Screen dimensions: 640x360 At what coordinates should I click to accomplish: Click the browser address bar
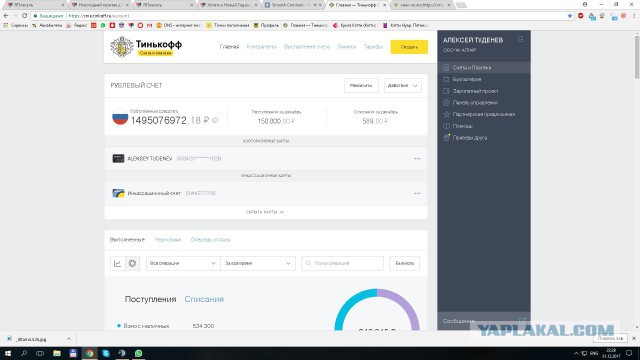(x=302, y=16)
